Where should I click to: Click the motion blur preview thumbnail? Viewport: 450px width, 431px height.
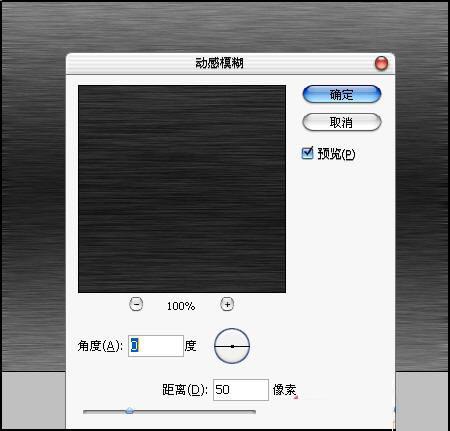pyautogui.click(x=182, y=189)
